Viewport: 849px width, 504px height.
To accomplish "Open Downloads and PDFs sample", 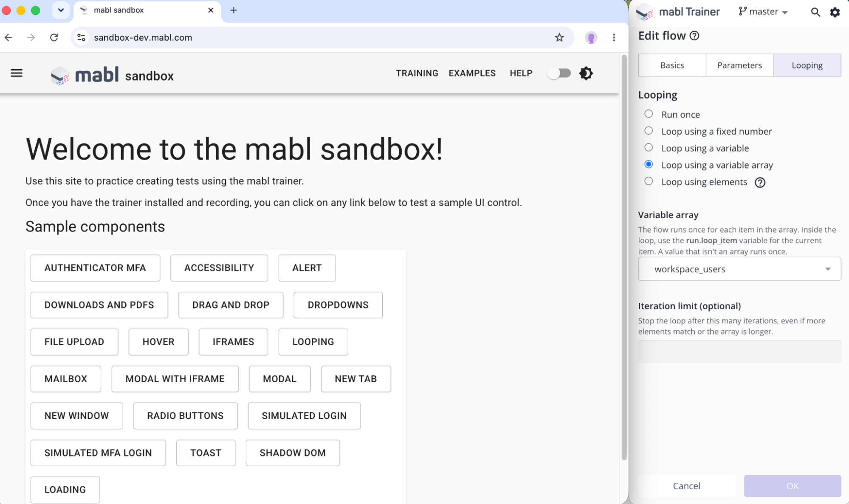I will 99,305.
